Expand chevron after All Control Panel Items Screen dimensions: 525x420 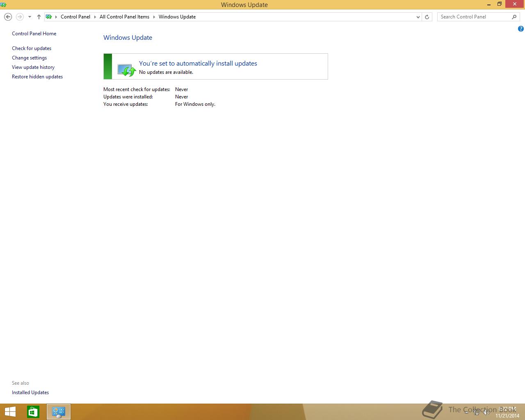[x=154, y=17]
